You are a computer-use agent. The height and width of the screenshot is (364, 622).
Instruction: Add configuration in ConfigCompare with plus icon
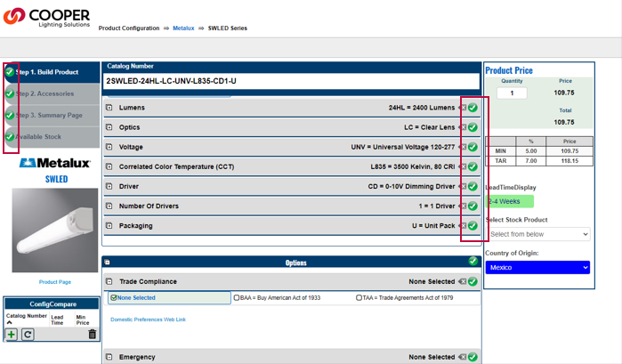click(12, 335)
